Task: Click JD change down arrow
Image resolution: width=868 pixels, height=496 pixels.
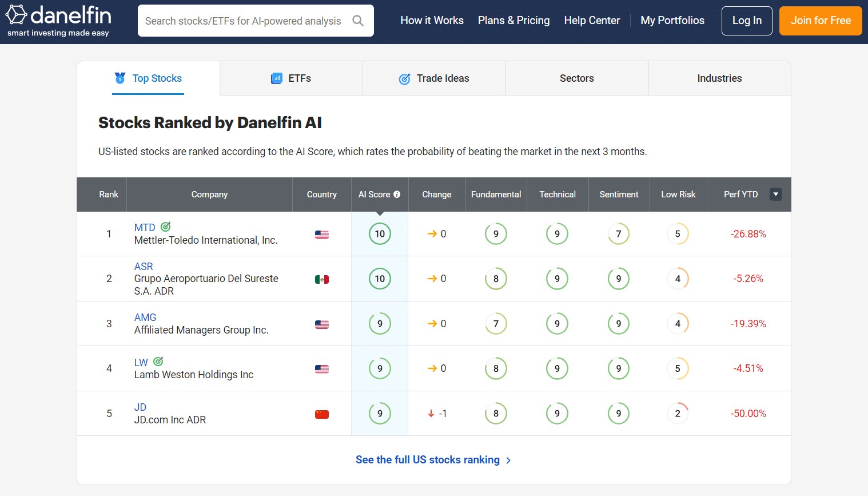Action: [x=431, y=414]
